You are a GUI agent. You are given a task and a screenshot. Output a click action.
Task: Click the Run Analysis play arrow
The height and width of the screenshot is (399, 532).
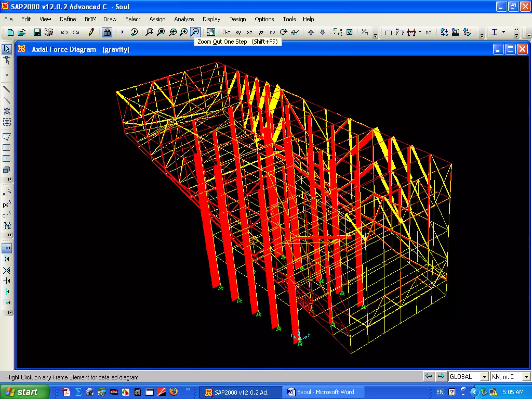122,32
